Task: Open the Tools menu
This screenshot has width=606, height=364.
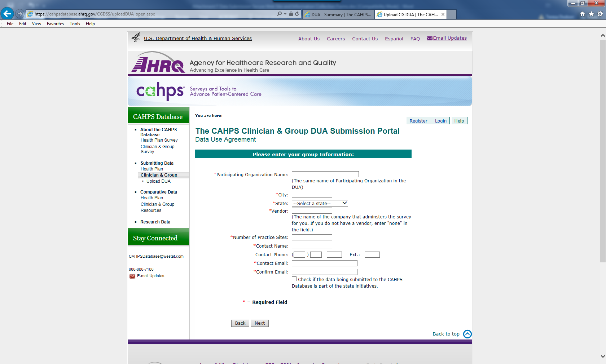Action: (75, 24)
